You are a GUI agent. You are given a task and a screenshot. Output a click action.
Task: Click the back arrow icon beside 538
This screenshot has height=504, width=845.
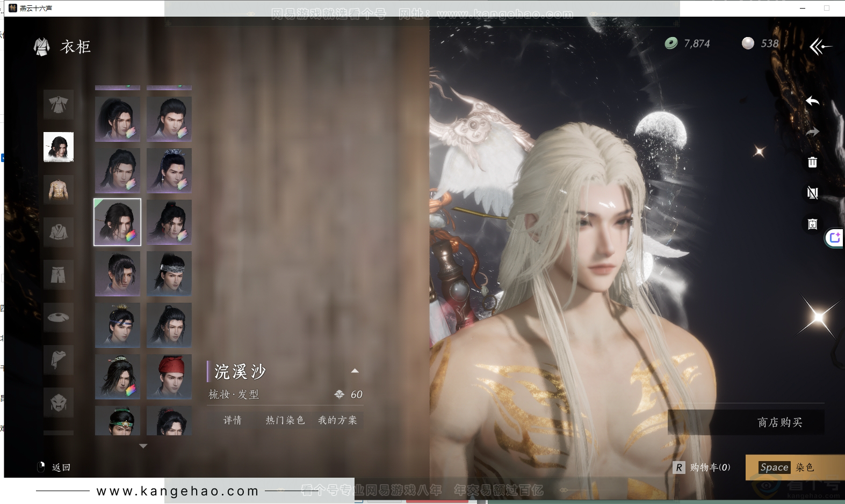820,47
